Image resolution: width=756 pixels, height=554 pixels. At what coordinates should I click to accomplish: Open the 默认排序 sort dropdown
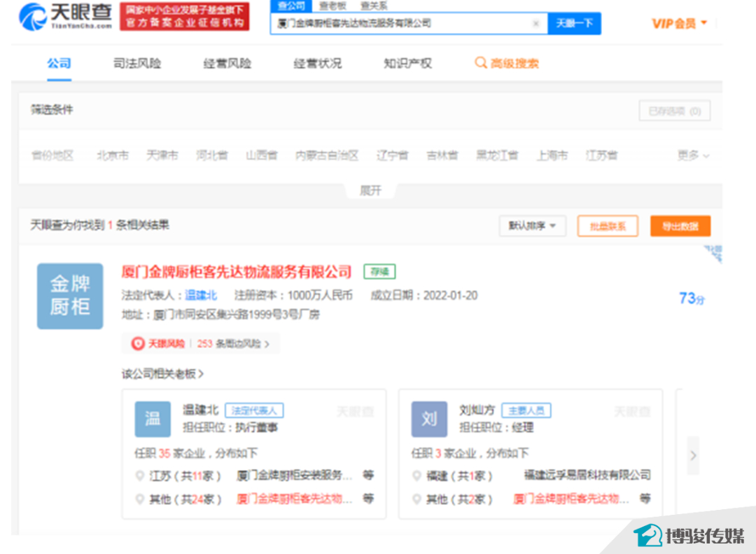pos(532,226)
